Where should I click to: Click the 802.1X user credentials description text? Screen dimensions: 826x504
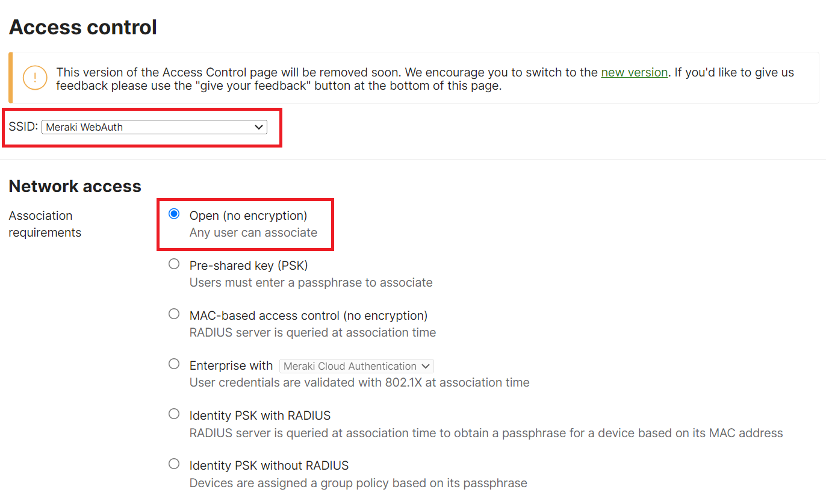coord(359,382)
